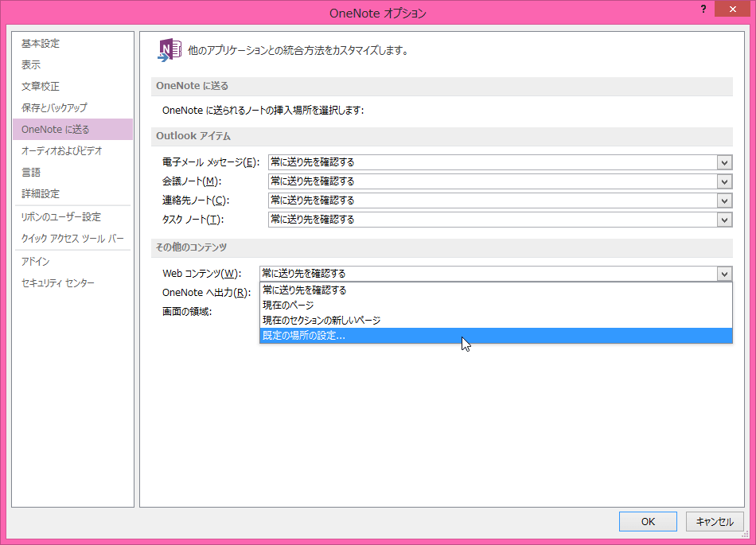
Task: Select the 表示 category
Action: (x=72, y=64)
